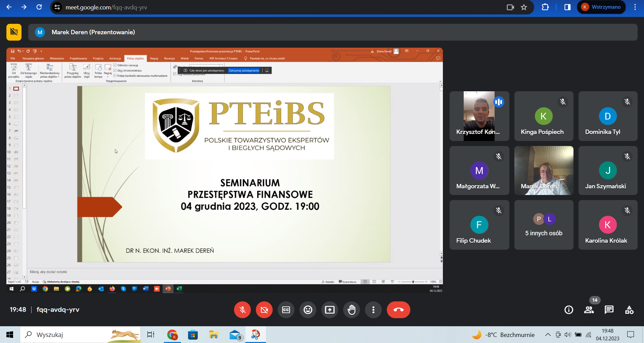
Task: Click the zoom-in plus beside zoom slider
Action: [426, 282]
